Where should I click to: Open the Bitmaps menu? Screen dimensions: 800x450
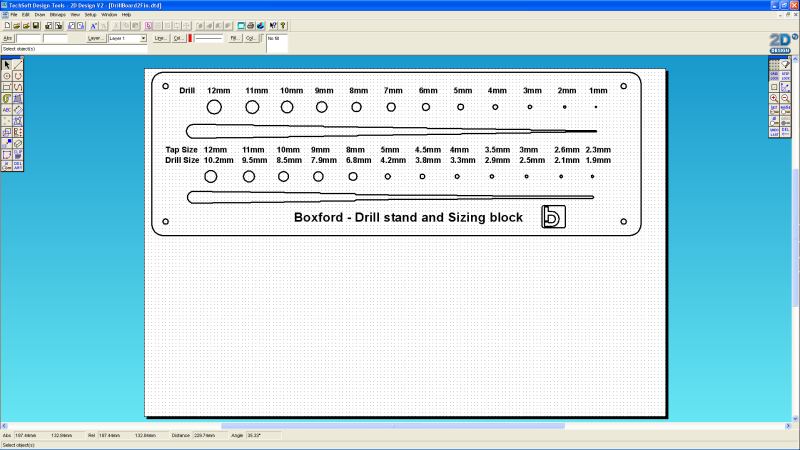[x=58, y=15]
